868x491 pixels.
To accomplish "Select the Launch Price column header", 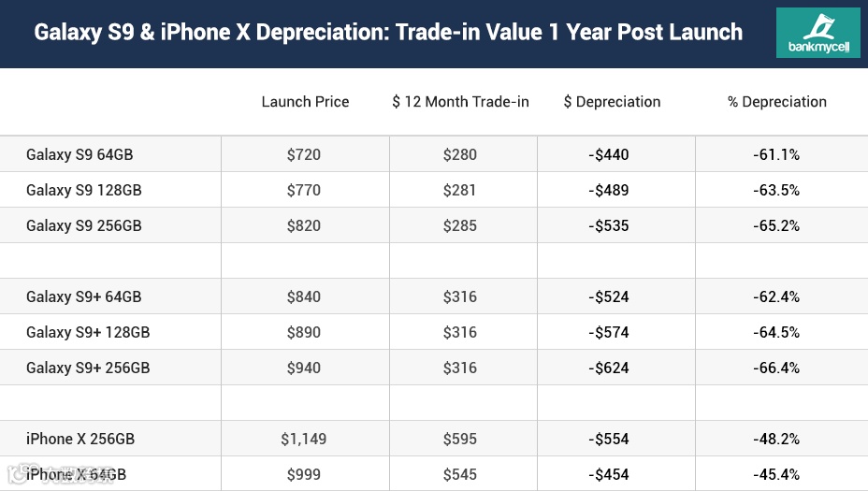I will (305, 102).
